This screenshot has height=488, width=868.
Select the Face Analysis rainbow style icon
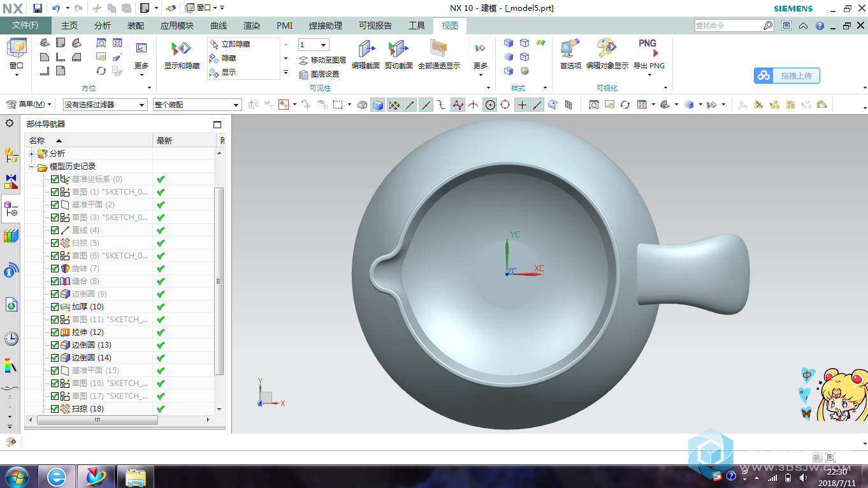pos(540,43)
